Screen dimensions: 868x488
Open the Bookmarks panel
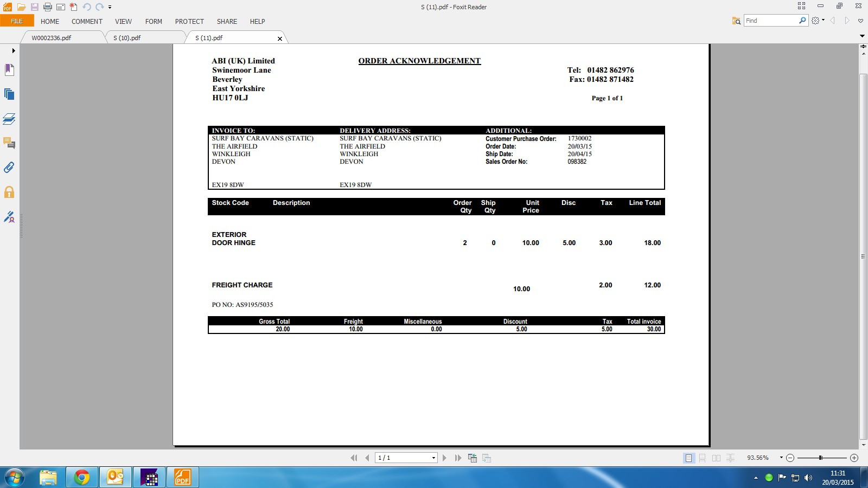9,69
